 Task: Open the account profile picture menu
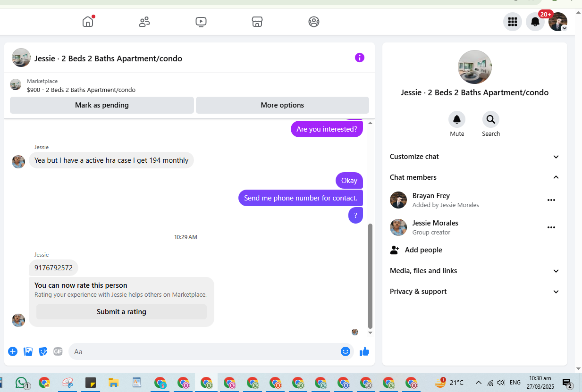click(558, 22)
